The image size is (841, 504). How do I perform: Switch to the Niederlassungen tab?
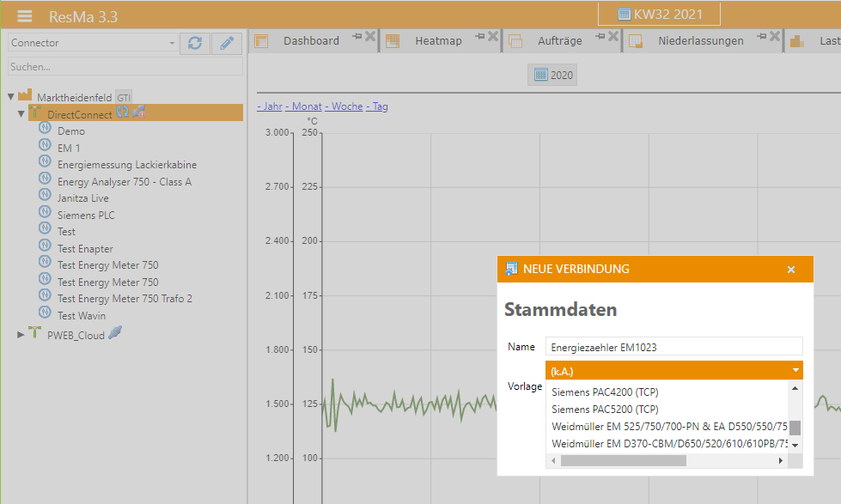(700, 40)
